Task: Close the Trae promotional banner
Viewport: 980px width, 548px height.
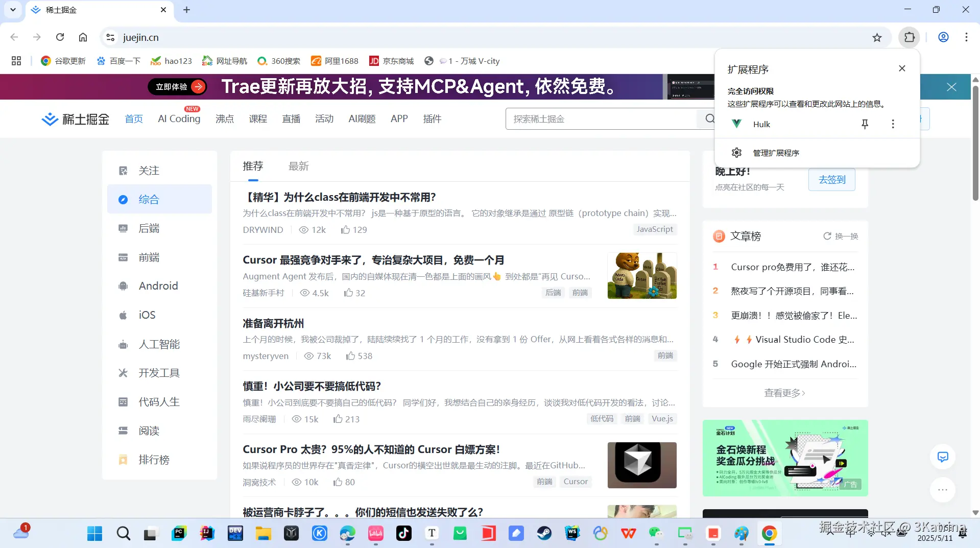Action: pos(951,87)
